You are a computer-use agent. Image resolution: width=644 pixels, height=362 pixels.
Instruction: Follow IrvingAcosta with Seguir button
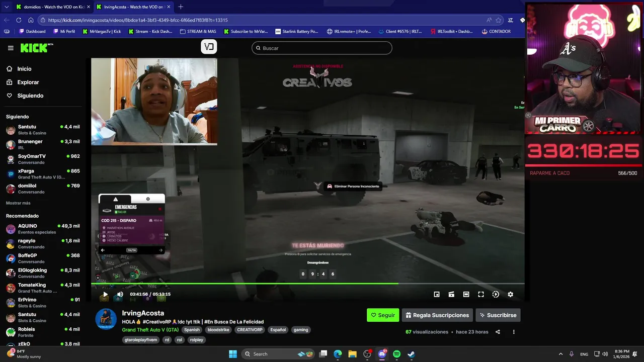(383, 315)
